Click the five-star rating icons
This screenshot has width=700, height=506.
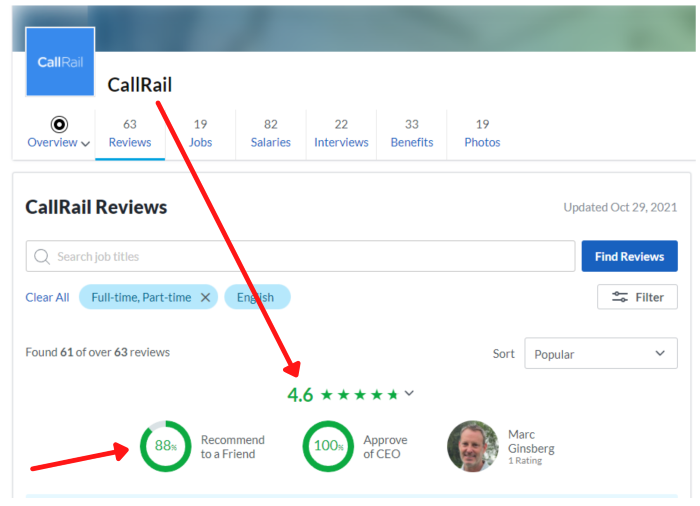coord(359,395)
